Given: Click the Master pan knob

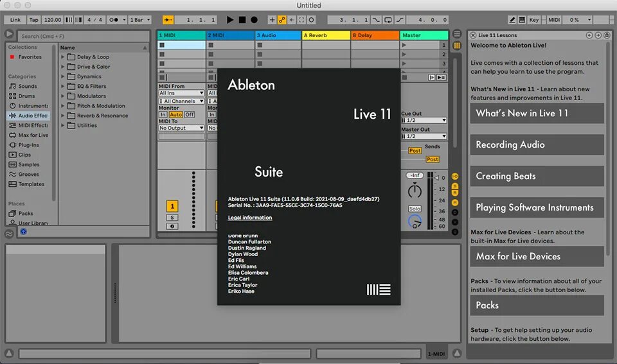Looking at the screenshot, I should coord(415,191).
